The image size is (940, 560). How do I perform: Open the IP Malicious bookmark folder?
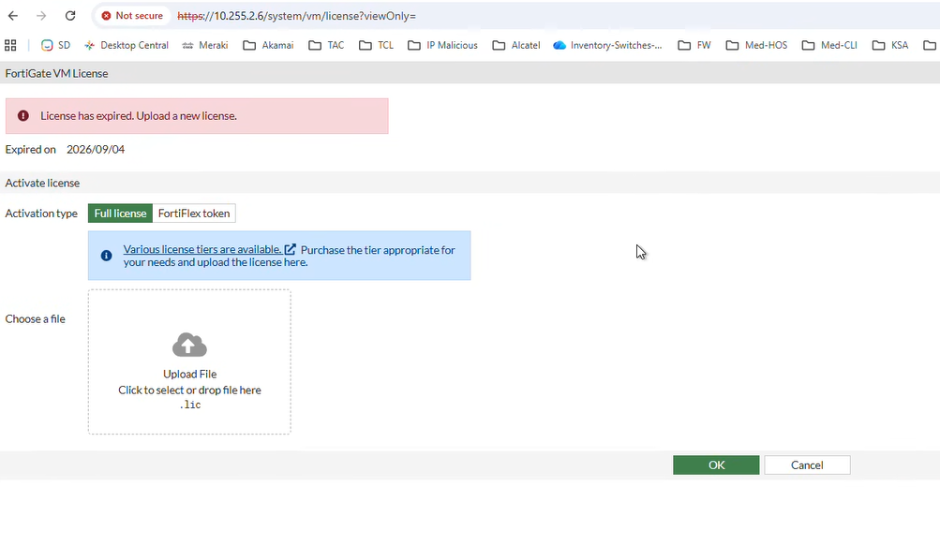pos(443,45)
